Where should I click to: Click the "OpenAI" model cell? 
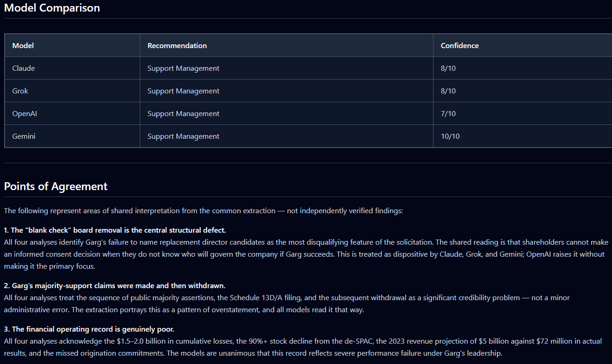click(25, 114)
